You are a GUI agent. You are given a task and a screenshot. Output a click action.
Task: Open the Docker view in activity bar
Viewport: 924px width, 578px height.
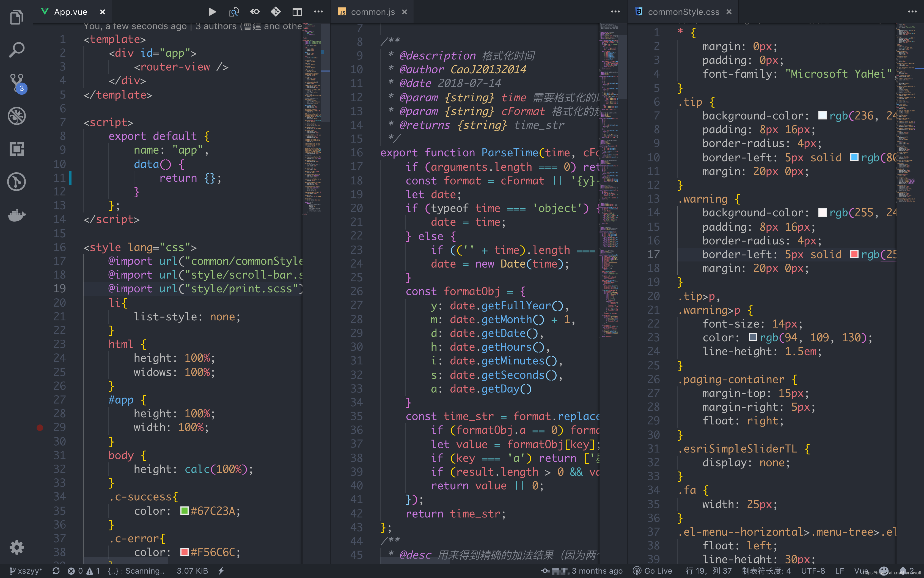16,215
